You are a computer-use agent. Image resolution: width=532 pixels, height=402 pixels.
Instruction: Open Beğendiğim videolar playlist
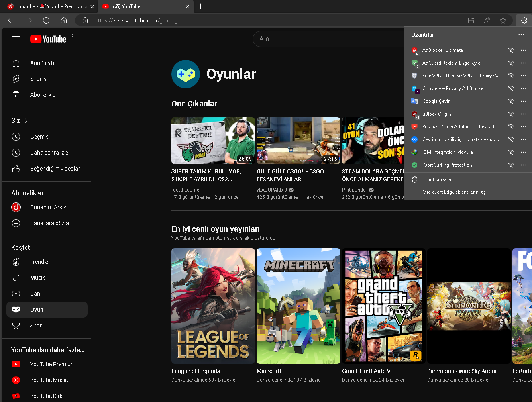[x=47, y=169]
